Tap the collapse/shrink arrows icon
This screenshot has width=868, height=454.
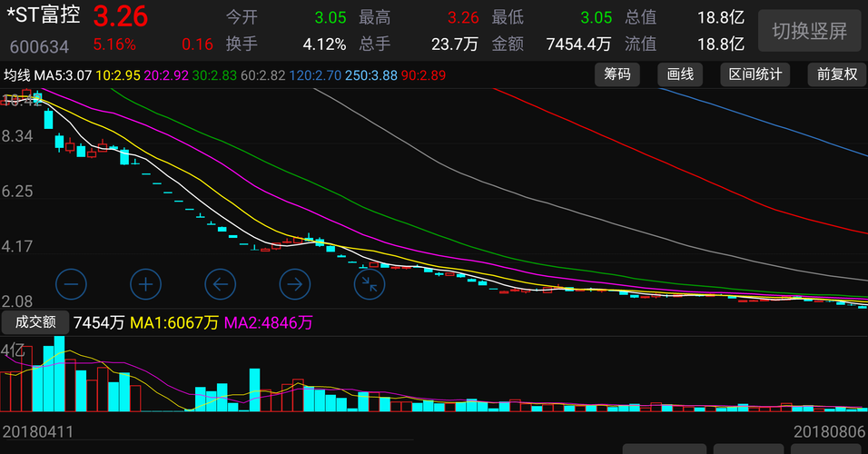pyautogui.click(x=370, y=284)
